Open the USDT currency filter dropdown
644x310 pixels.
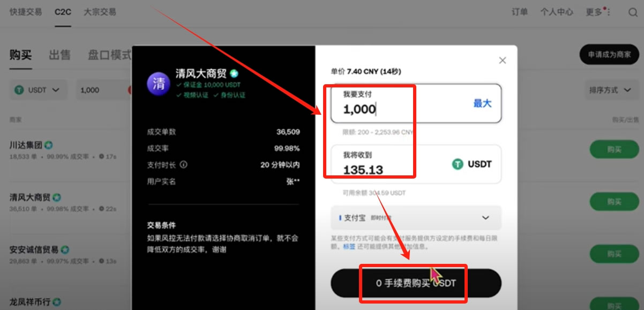click(38, 90)
